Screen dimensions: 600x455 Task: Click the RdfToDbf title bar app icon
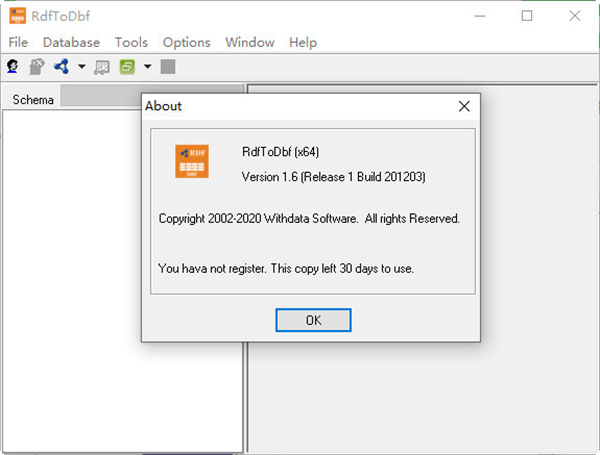(17, 15)
